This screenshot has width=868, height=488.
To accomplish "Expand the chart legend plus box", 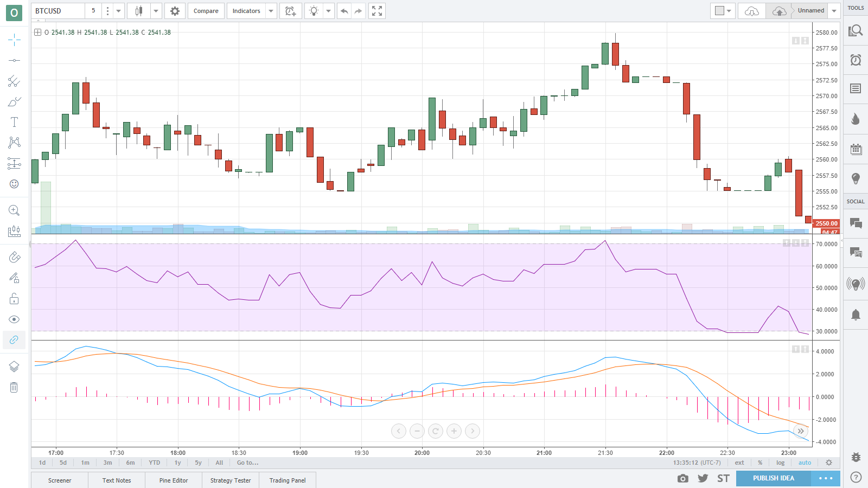I will tap(37, 33).
